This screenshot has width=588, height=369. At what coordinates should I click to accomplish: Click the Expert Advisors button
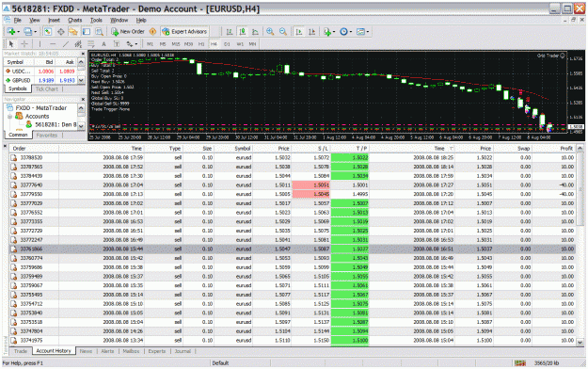click(184, 32)
